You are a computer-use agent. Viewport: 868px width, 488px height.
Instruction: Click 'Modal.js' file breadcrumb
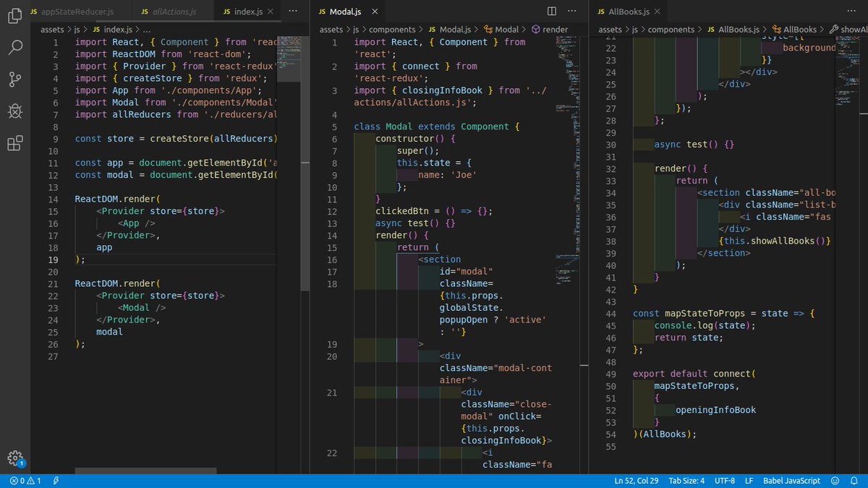(x=456, y=30)
